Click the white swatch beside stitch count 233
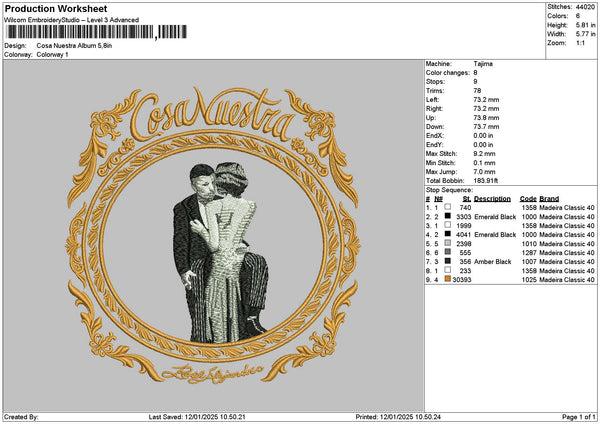This screenshot has height=424, width=600. (447, 270)
